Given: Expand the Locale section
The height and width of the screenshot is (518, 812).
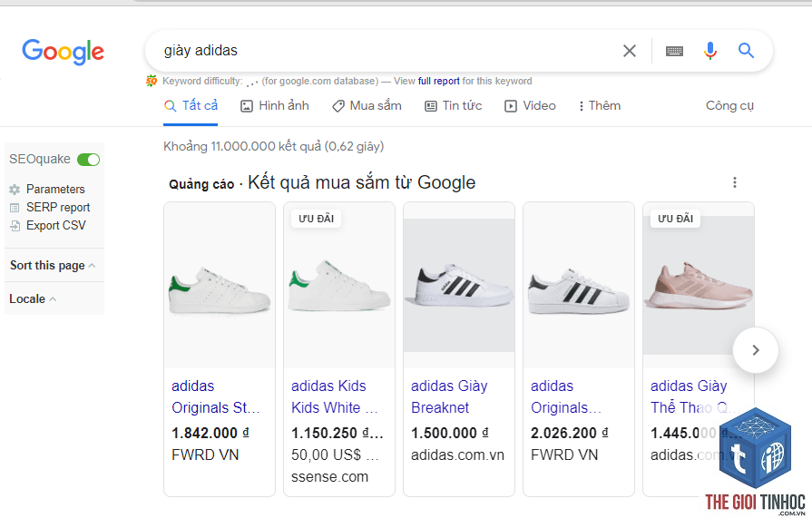Looking at the screenshot, I should point(33,298).
